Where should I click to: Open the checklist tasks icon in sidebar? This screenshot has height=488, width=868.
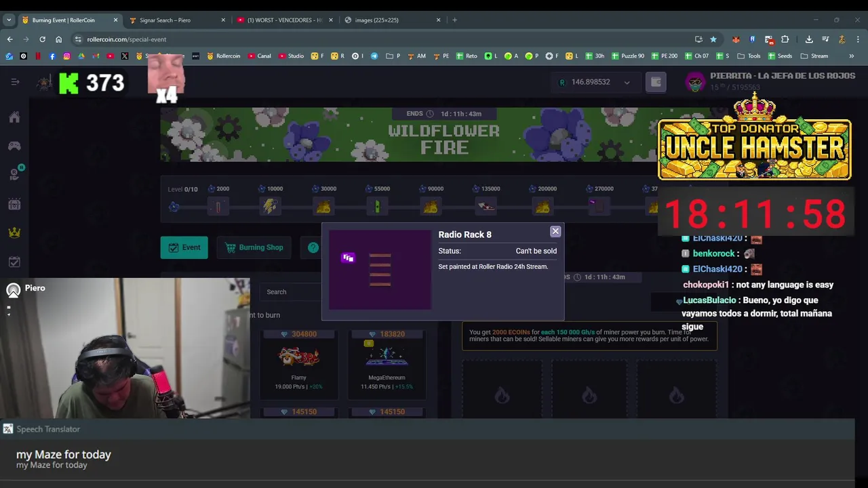click(14, 262)
